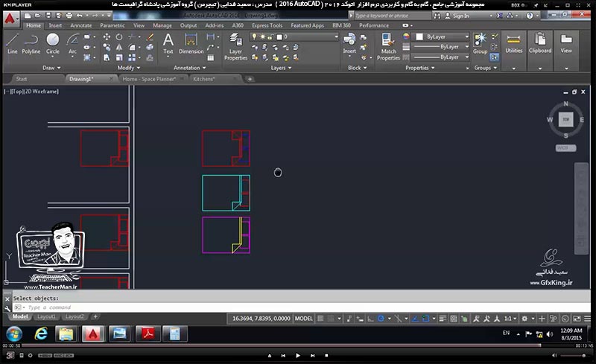The height and width of the screenshot is (364, 596).
Task: Click the Erase tool in Modify panel
Action: [x=150, y=37]
